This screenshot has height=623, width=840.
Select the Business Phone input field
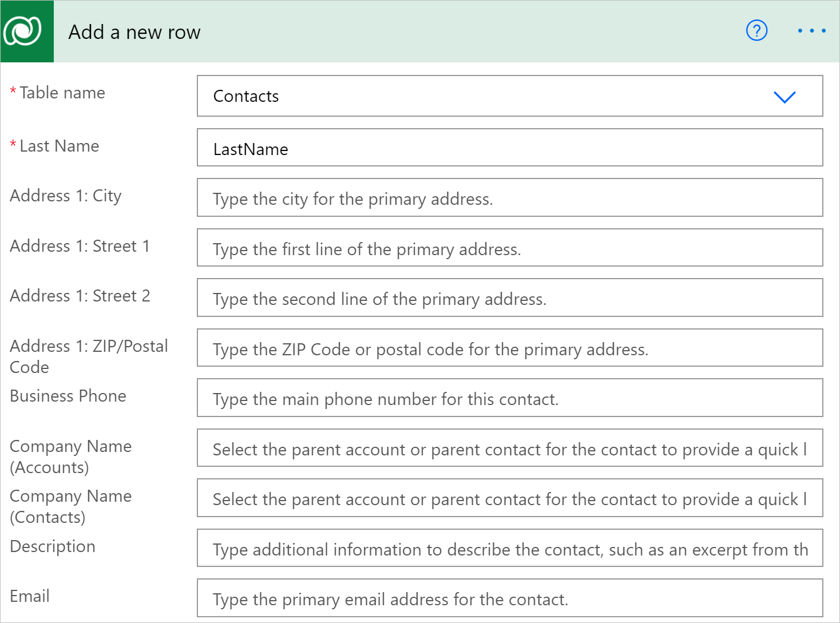tap(509, 398)
